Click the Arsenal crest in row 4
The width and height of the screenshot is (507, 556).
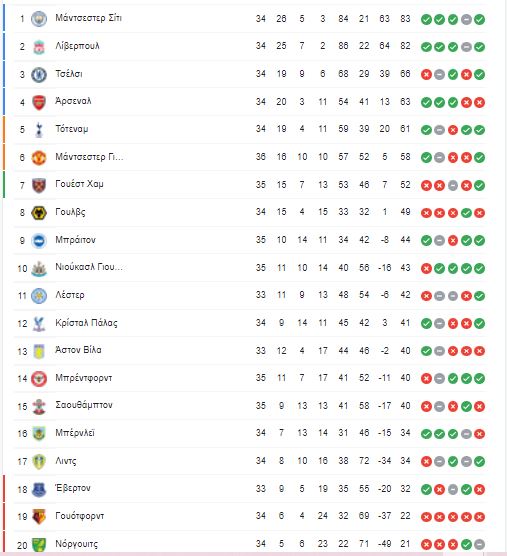point(39,102)
